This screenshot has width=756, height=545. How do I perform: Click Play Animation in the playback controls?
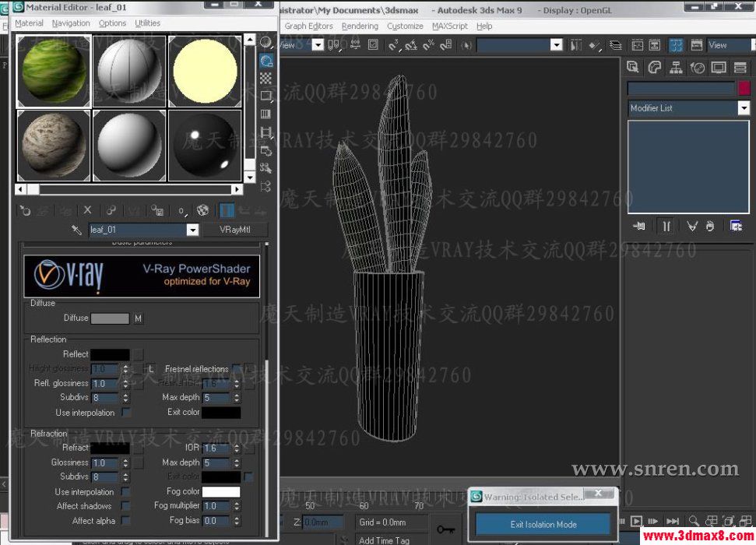point(637,520)
